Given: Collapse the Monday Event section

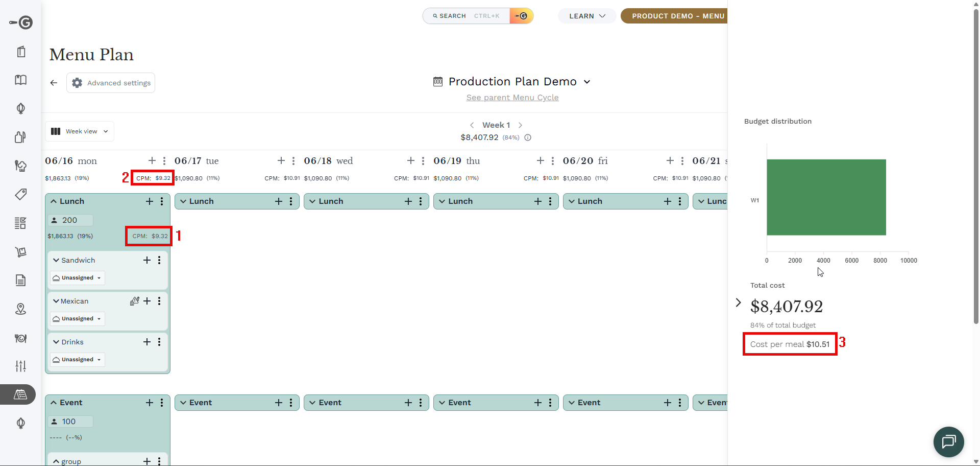Looking at the screenshot, I should pos(54,403).
